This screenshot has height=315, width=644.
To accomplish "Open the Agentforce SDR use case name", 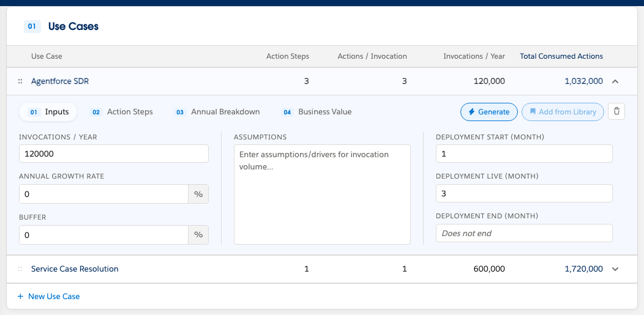I will (60, 81).
